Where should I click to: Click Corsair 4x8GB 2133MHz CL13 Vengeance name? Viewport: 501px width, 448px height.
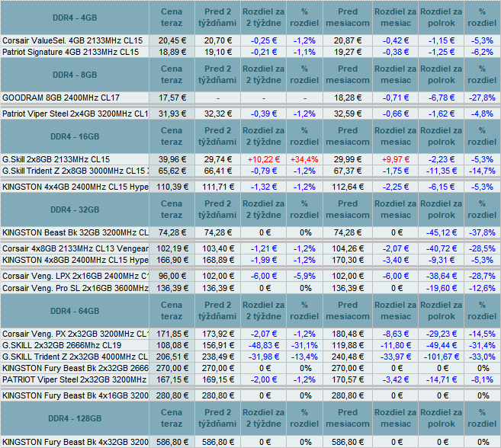click(x=75, y=248)
